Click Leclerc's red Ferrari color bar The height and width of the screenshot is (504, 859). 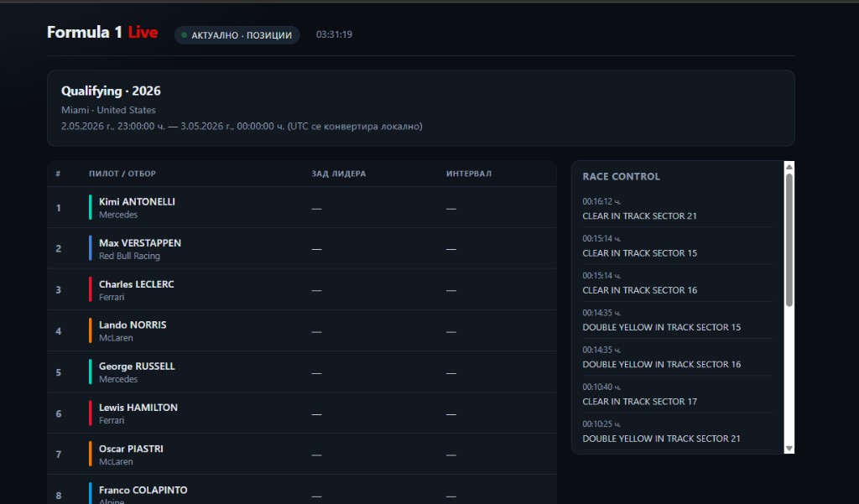[91, 290]
